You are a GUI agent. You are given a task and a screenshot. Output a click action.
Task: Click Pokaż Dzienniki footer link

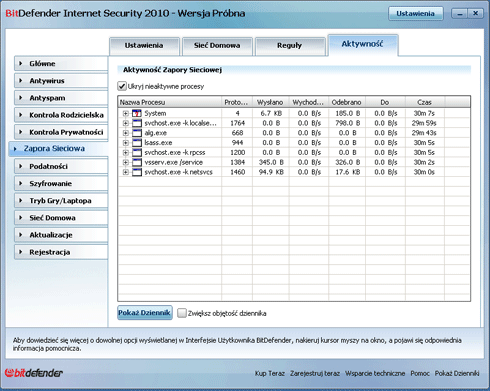click(x=457, y=373)
